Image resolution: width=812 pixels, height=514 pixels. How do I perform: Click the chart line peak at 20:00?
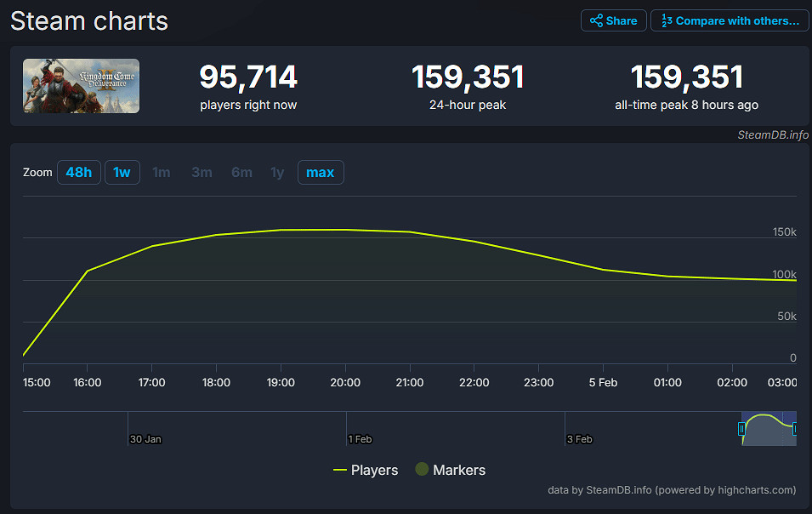345,230
